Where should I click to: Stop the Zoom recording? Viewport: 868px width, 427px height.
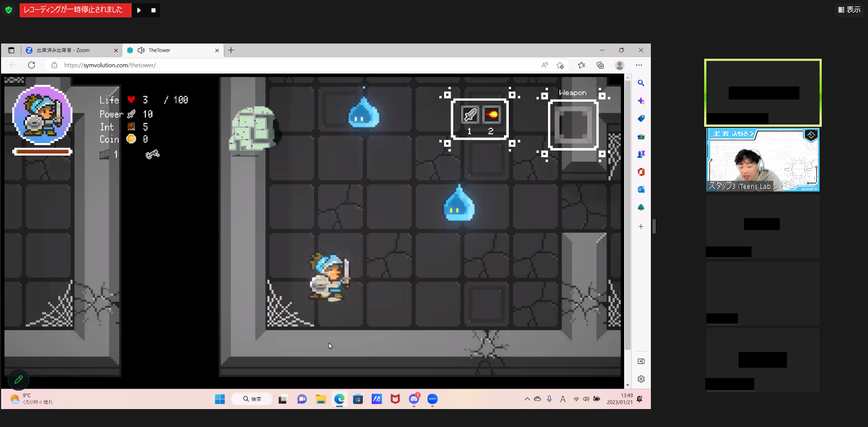[x=153, y=10]
